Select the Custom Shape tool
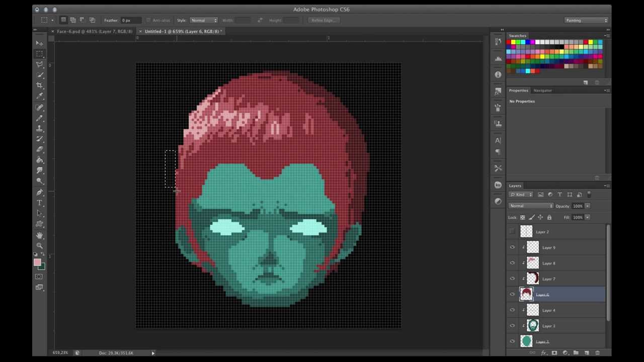Screen dimensions: 644x362 point(39,224)
